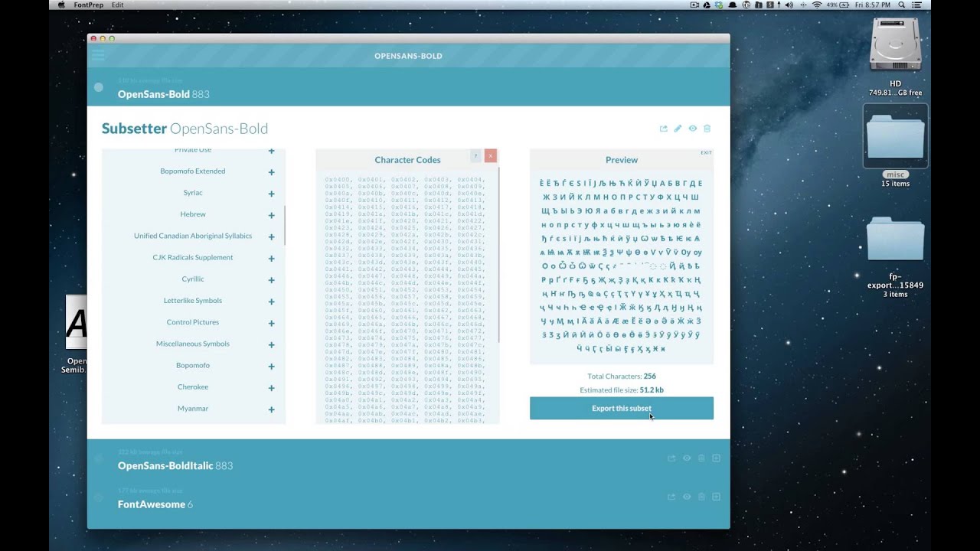The image size is (980, 551).
Task: Click the help question-mark button in Character Codes
Action: tap(475, 155)
